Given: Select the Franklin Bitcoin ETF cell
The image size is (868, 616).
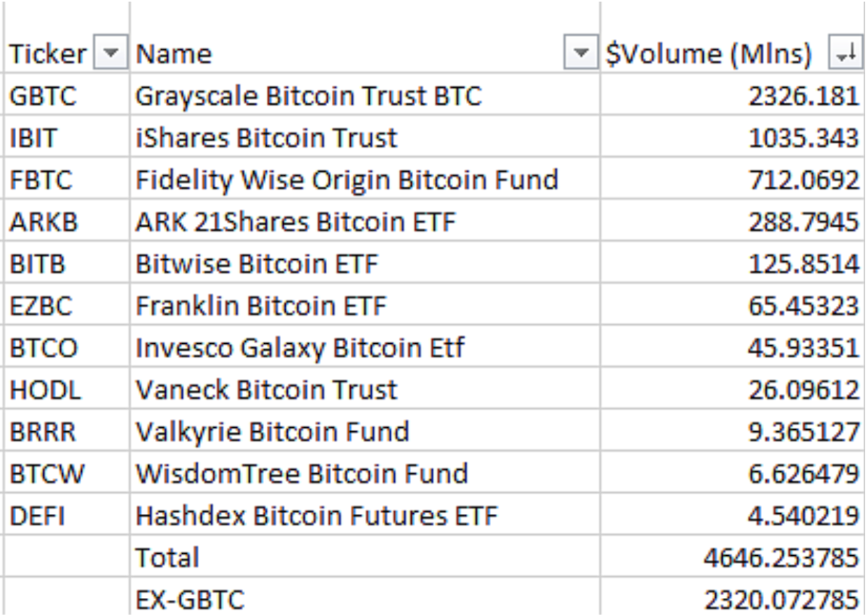Looking at the screenshot, I should coord(365,305).
